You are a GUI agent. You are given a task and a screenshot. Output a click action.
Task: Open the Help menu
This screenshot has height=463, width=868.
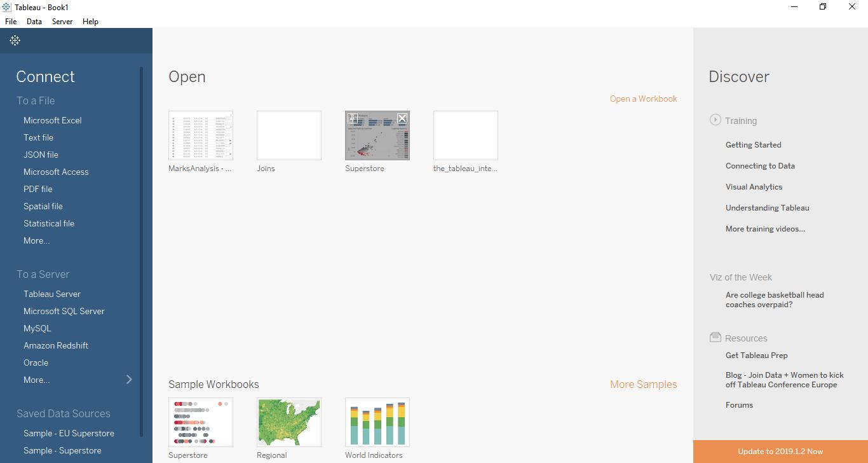point(90,21)
